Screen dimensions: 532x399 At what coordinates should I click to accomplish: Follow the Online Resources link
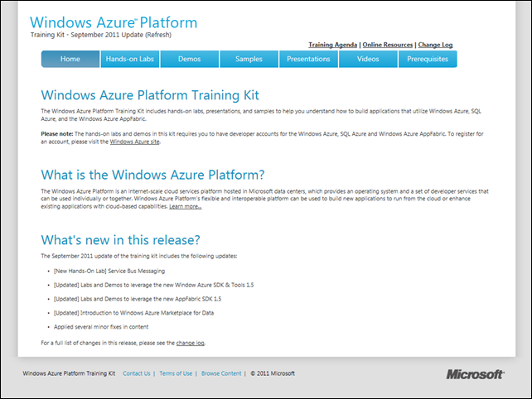pyautogui.click(x=388, y=45)
